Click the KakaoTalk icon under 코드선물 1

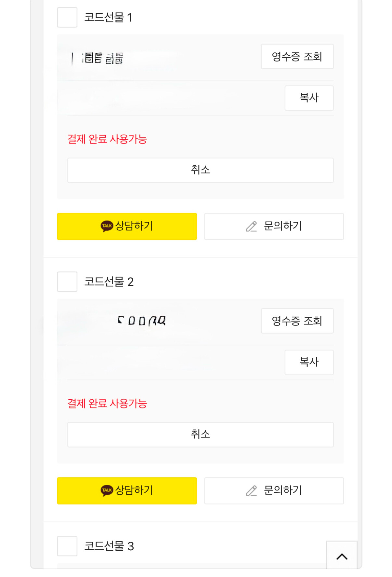point(107,226)
